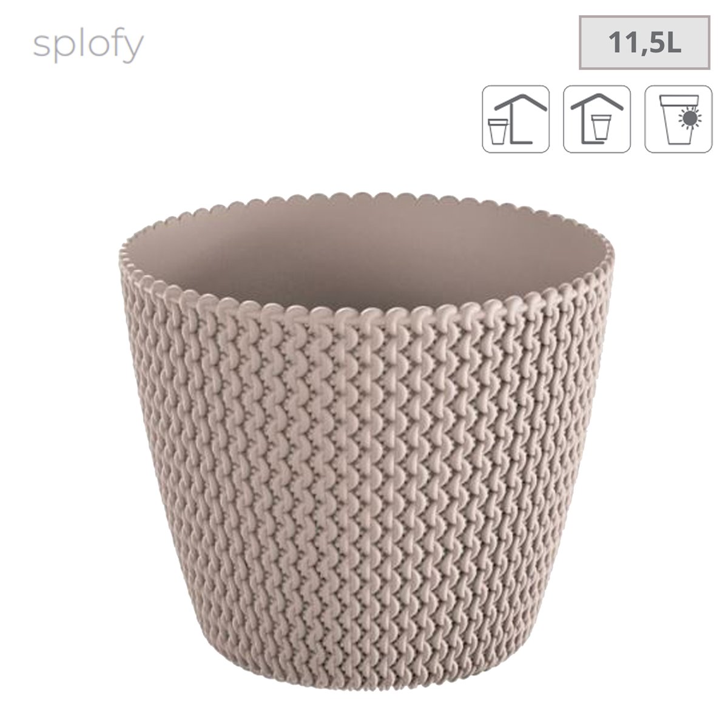Click the sun symbol inside the pot icon
728x728 pixels.
692,117
